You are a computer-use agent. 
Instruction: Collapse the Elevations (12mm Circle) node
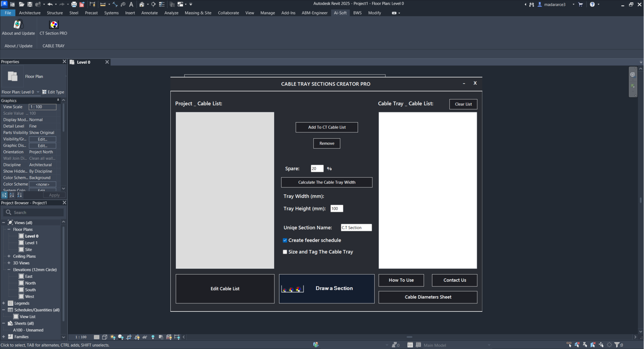click(9, 270)
